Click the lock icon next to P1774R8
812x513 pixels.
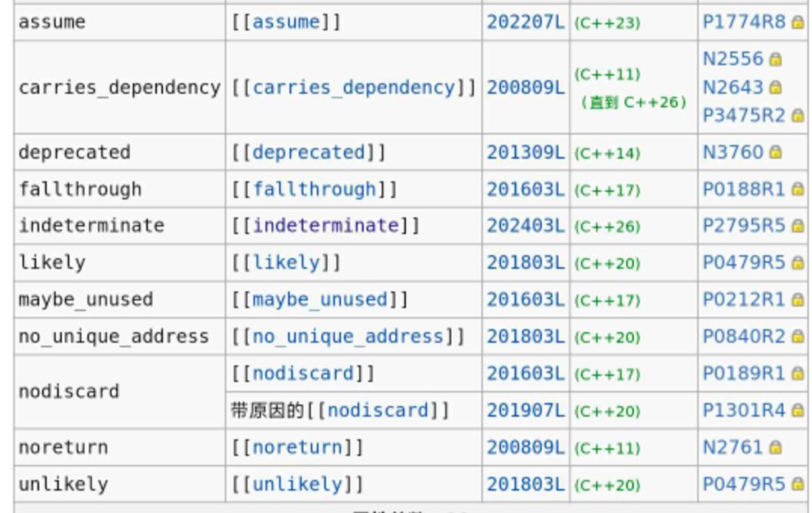[798, 23]
